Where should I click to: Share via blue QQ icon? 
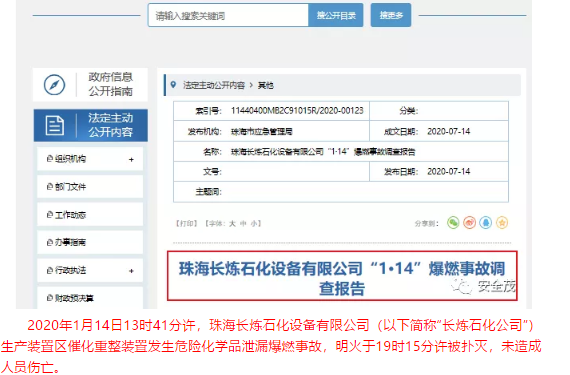(486, 222)
